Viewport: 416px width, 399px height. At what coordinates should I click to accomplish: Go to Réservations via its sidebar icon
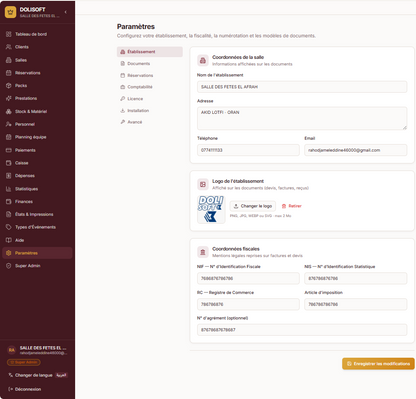[x=9, y=73]
